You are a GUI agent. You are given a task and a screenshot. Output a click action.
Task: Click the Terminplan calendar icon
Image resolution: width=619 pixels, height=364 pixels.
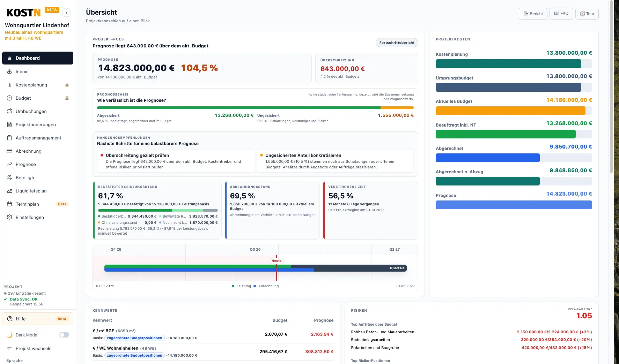click(9, 204)
